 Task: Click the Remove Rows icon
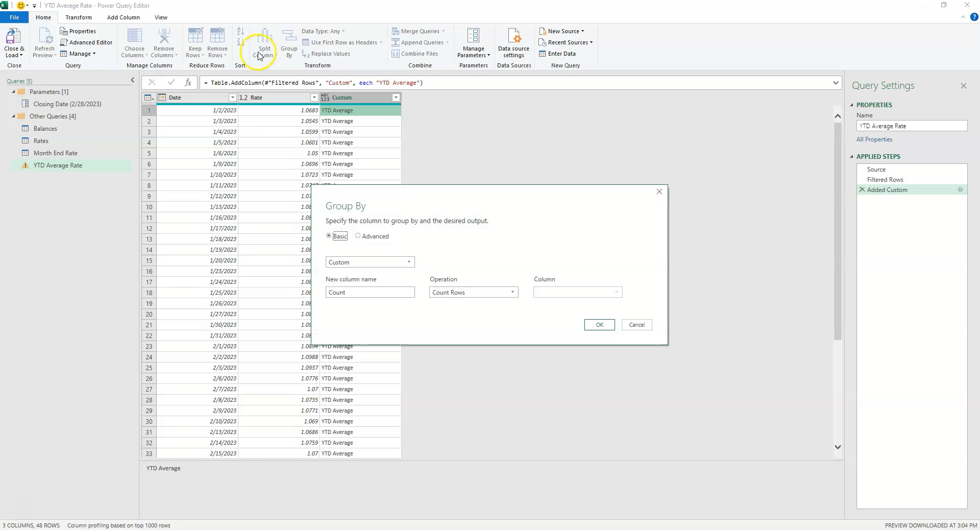tap(217, 42)
